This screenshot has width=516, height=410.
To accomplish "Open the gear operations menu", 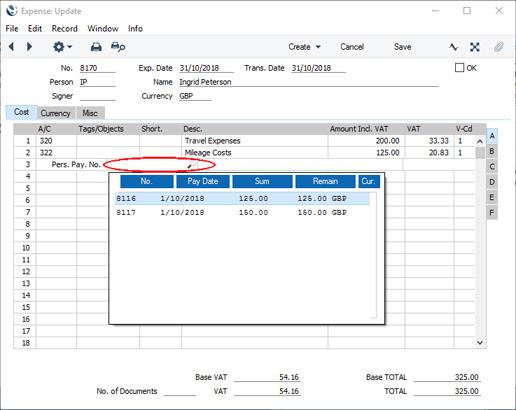I will click(x=62, y=47).
